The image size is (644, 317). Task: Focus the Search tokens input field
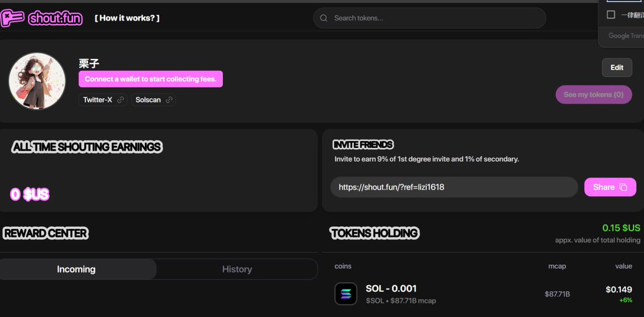pyautogui.click(x=429, y=18)
